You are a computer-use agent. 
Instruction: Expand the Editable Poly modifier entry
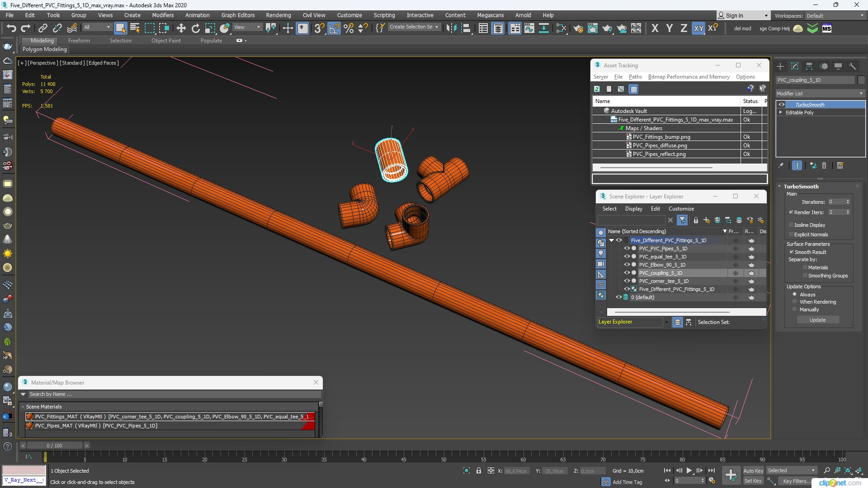(781, 112)
